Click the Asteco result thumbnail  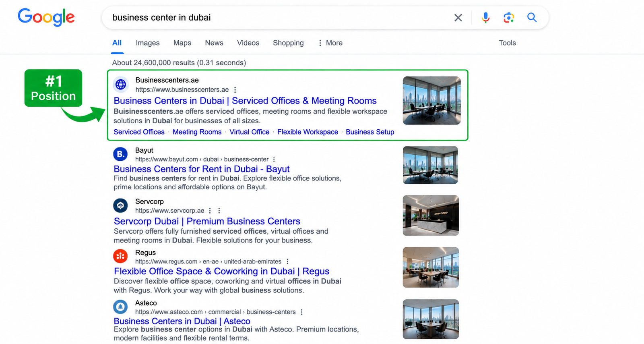click(431, 319)
